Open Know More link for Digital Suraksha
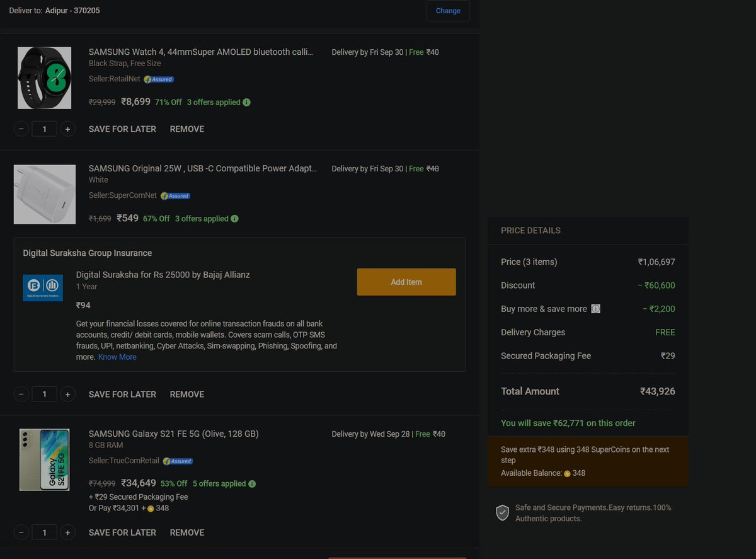This screenshot has width=756, height=559. [x=117, y=357]
